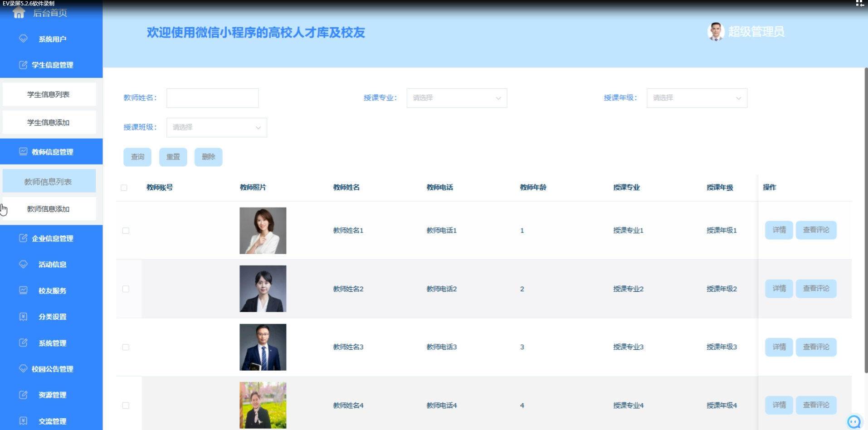Viewport: 868px width, 430px height.
Task: Click 查看评论 for 教师姓名3
Action: [816, 347]
